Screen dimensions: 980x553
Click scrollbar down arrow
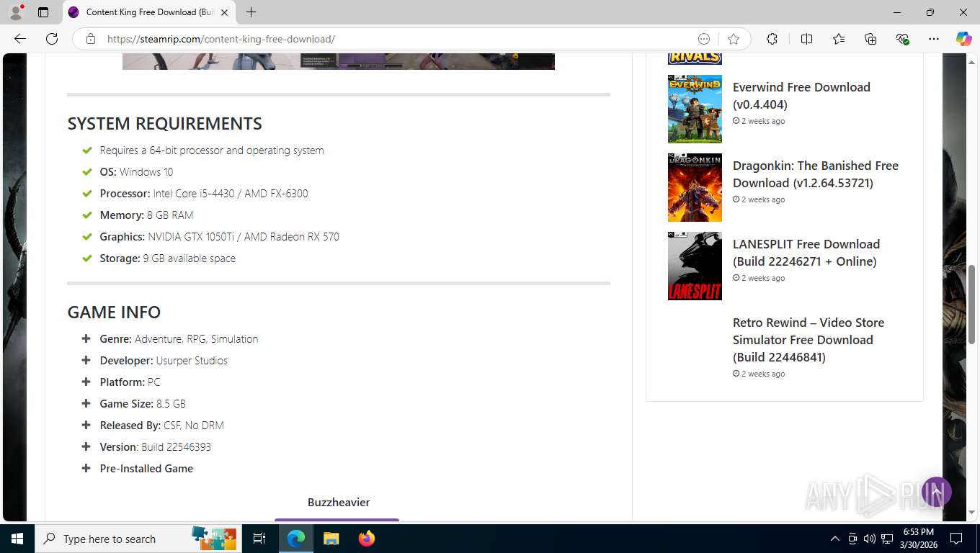[972, 512]
